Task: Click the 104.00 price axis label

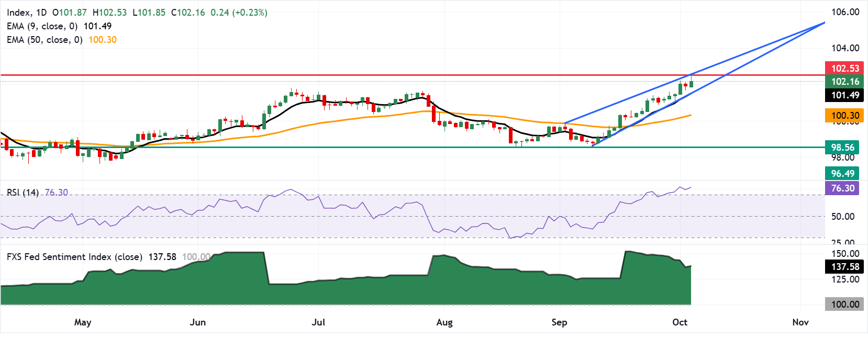Action: coord(845,48)
